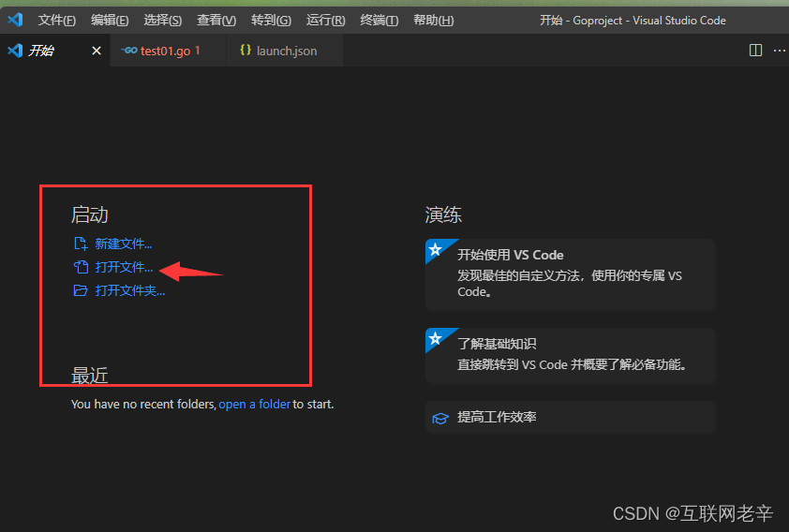Open the 转到(G) menu
789x532 pixels.
pyautogui.click(x=271, y=20)
